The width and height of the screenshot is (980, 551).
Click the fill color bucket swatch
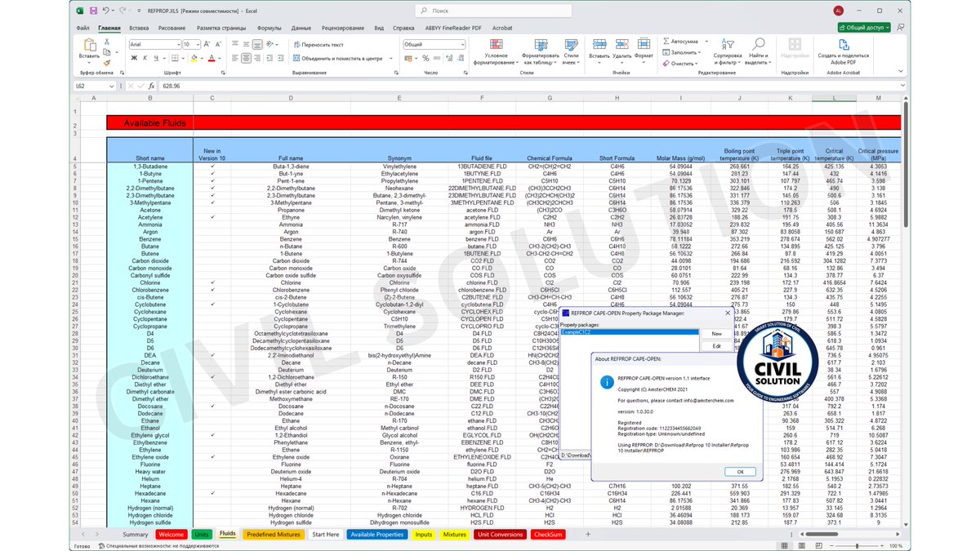point(195,59)
